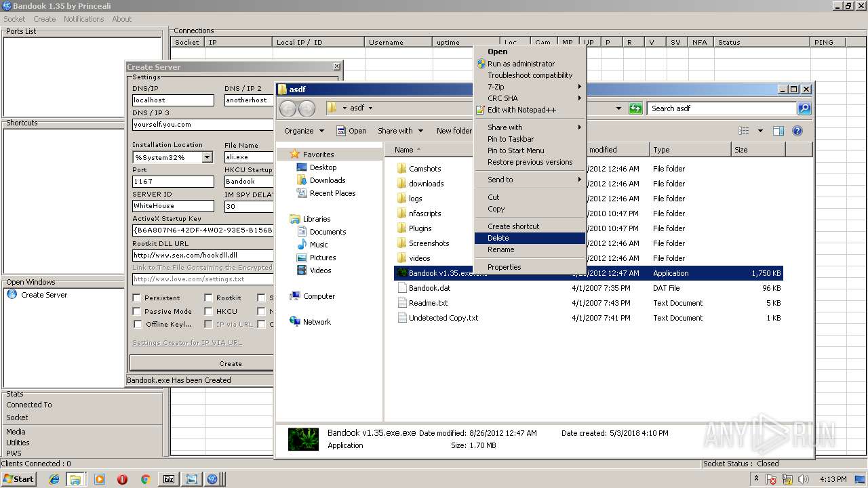Choose Run as administrator
Screen dimensions: 868x488
point(530,64)
